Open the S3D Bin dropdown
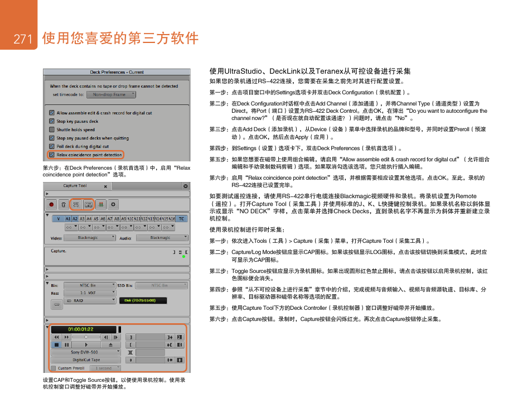Image resolution: width=532 pixels, height=412 pixels. 162,285
